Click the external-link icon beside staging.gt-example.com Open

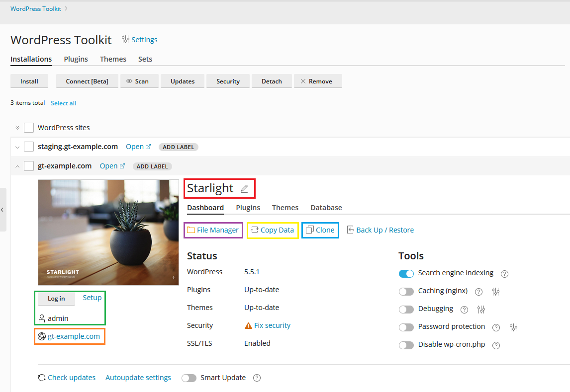tap(148, 147)
